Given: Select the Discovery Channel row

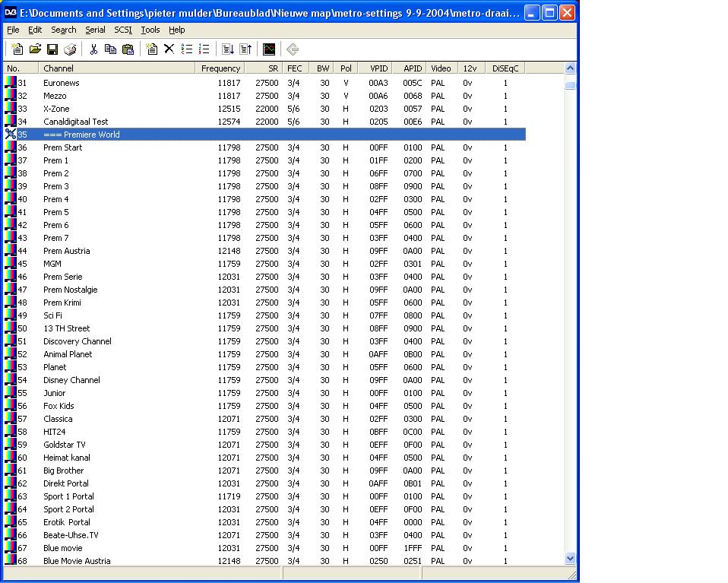Looking at the screenshot, I should pos(264,341).
